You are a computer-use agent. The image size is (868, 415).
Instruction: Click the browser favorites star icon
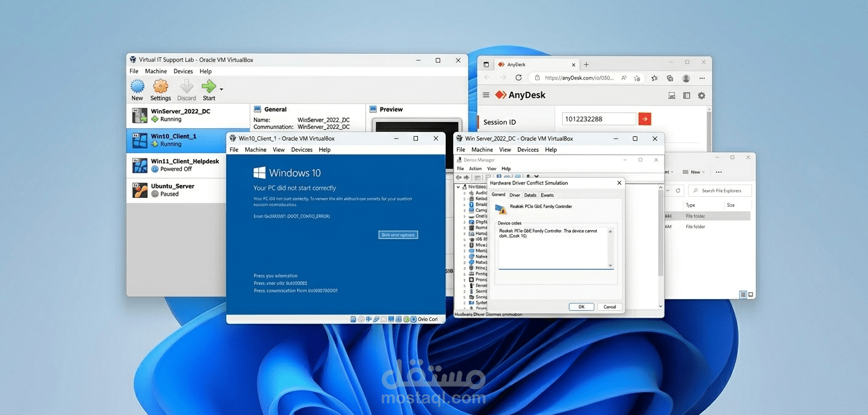click(654, 78)
